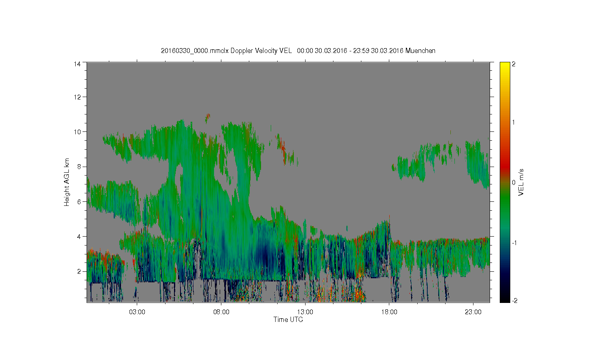Click the colorbar value -1
The height and width of the screenshot is (364, 607).
click(514, 243)
